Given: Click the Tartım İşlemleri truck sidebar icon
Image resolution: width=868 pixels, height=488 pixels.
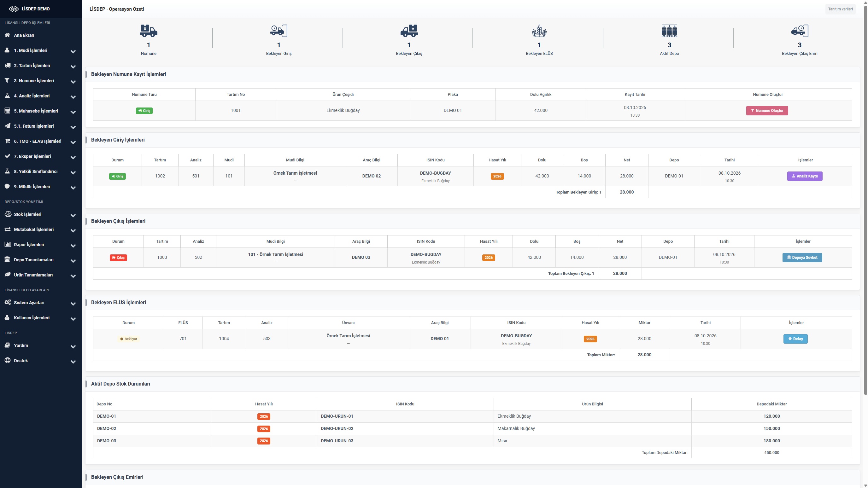Looking at the screenshot, I should [8, 65].
